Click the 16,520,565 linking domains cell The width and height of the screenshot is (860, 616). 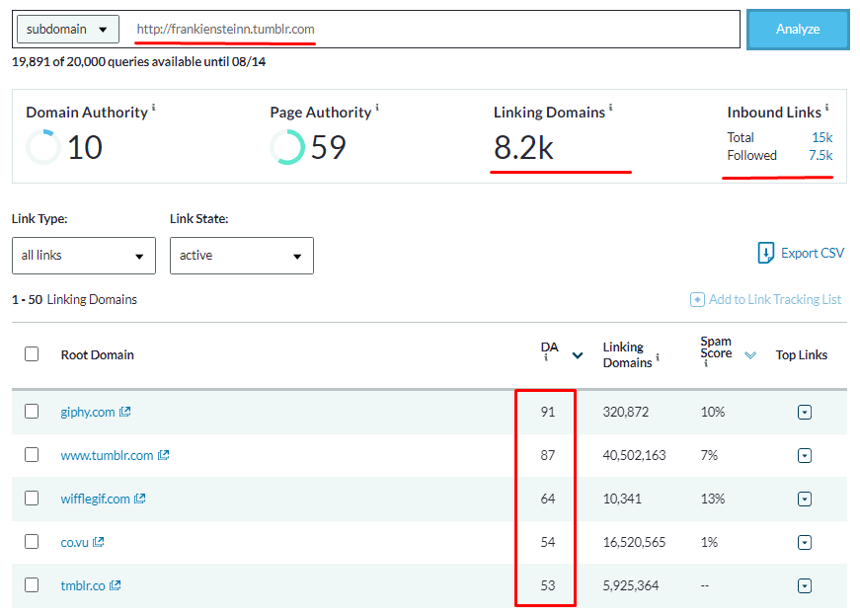634,543
